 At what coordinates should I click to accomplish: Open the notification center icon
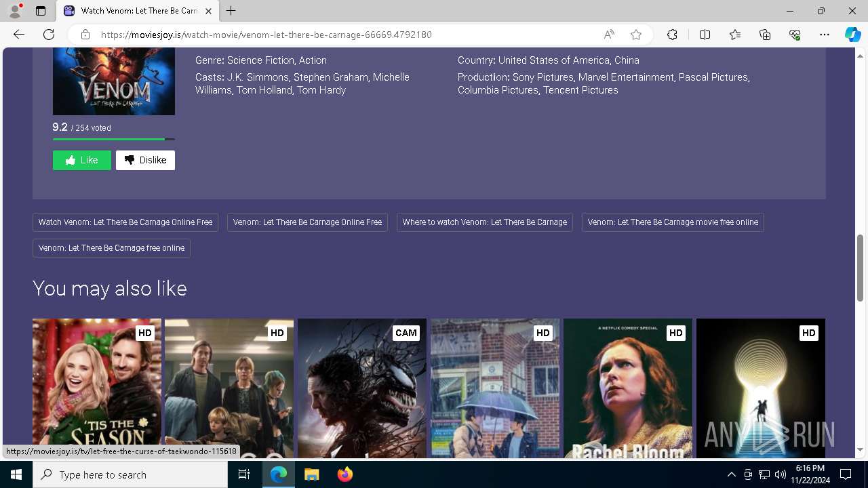pos(846,474)
